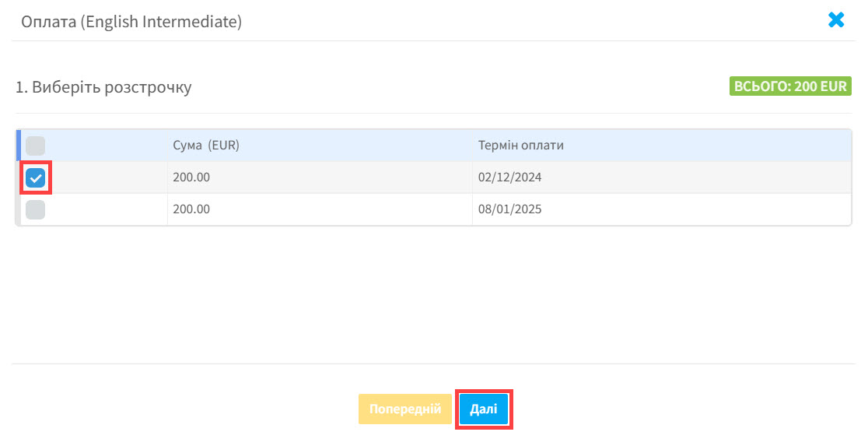Click the empty checkbox cell beside the 08/01/2025 checkbox
868x439 pixels.
pyautogui.click(x=105, y=209)
